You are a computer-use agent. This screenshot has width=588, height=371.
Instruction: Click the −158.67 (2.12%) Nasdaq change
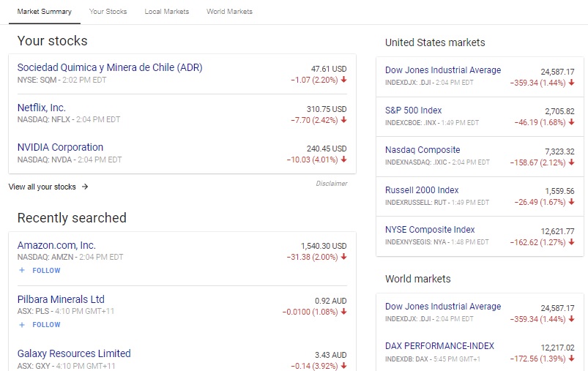click(537, 162)
